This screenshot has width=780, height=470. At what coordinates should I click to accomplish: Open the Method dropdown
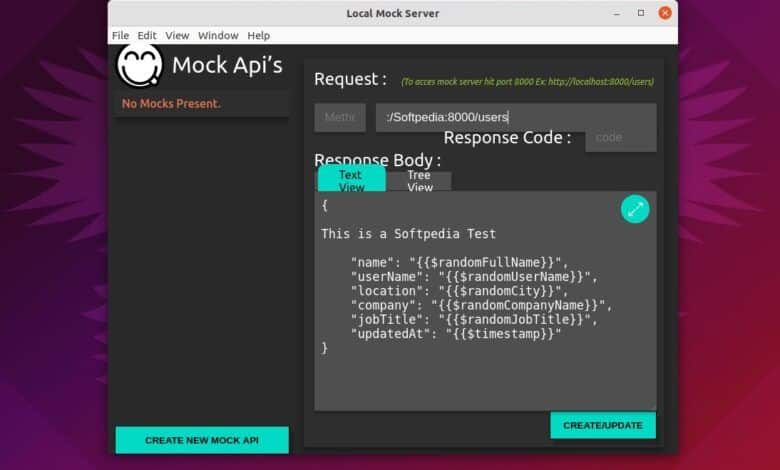[x=340, y=117]
